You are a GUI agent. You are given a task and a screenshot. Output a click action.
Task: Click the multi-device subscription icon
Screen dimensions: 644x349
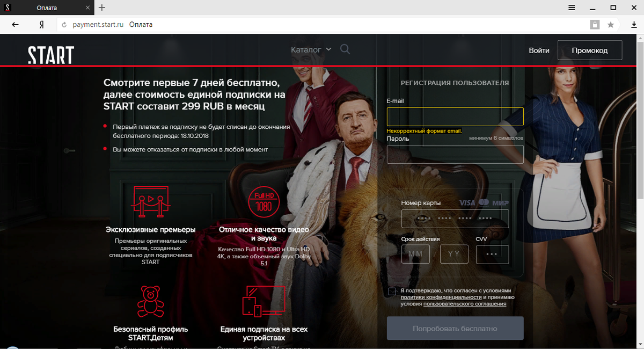pyautogui.click(x=264, y=301)
